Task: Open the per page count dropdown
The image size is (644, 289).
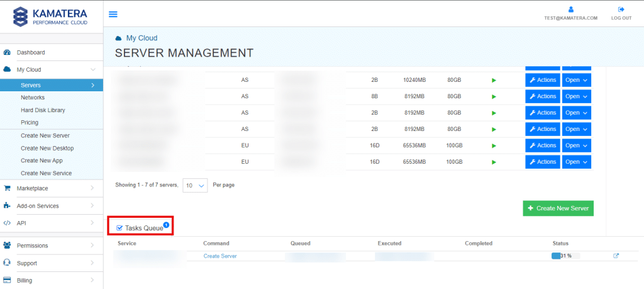Action: coord(195,186)
